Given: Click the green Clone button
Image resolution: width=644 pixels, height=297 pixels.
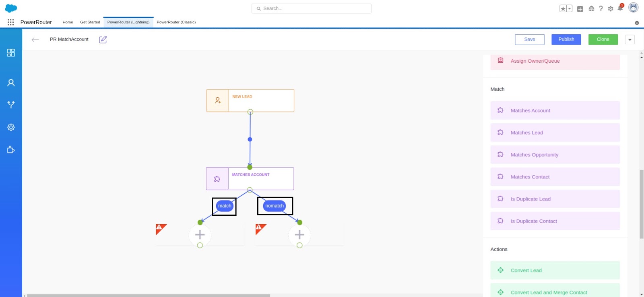Looking at the screenshot, I should (x=603, y=39).
